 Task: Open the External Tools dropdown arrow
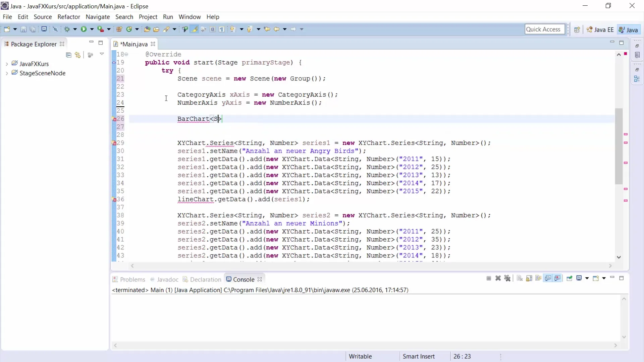pyautogui.click(x=109, y=29)
